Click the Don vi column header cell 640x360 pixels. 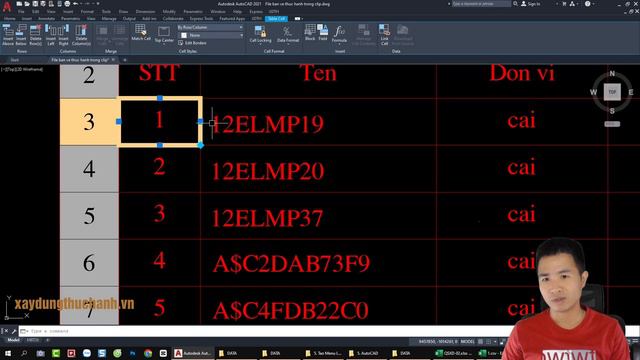(x=522, y=81)
